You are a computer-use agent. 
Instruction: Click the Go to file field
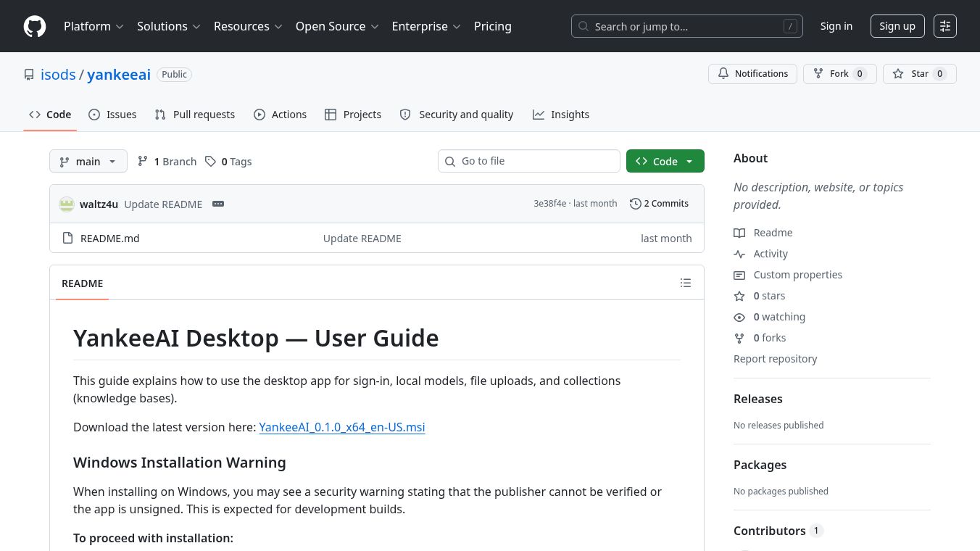[529, 161]
